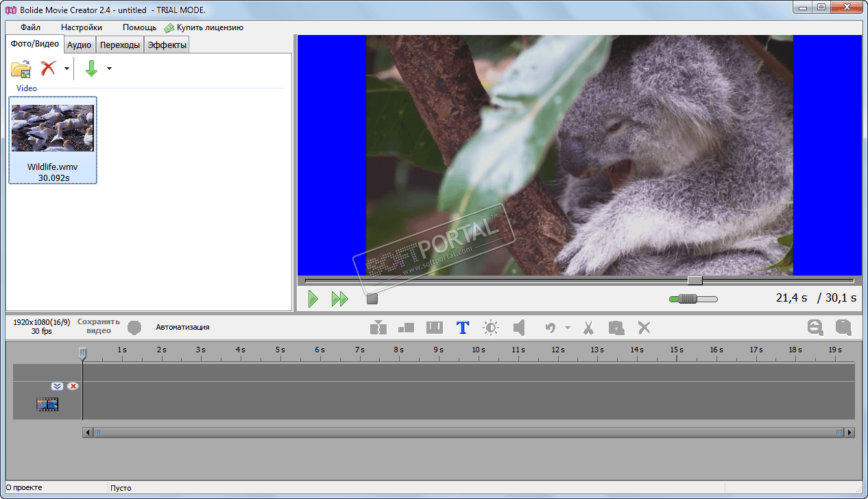868x499 pixels.
Task: Click the brightness adjustment sun icon
Action: tap(491, 328)
